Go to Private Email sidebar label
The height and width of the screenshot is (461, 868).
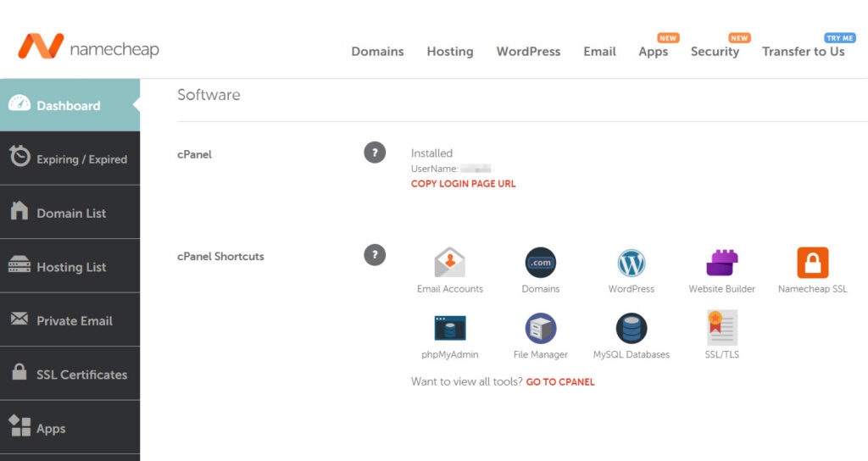(x=75, y=321)
